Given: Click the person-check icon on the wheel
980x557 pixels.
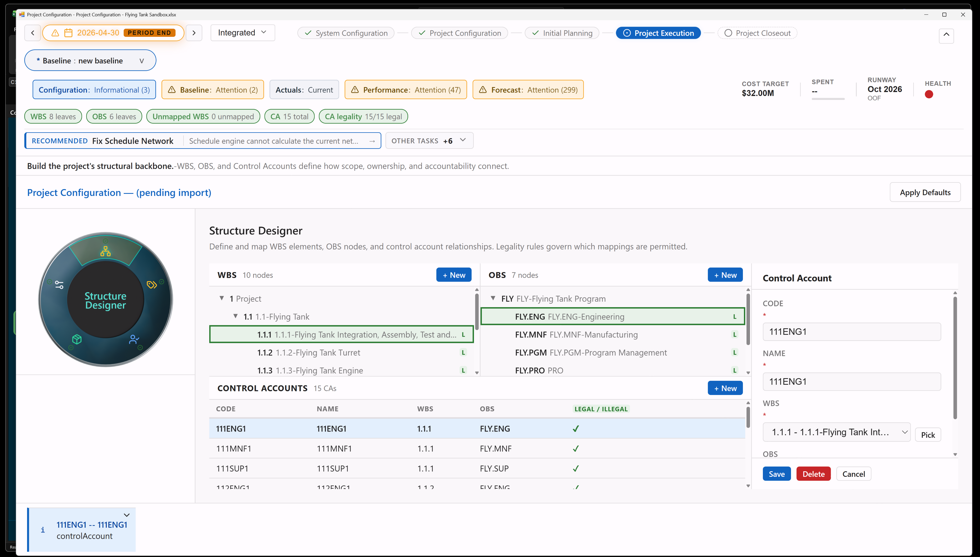Looking at the screenshot, I should click(134, 339).
